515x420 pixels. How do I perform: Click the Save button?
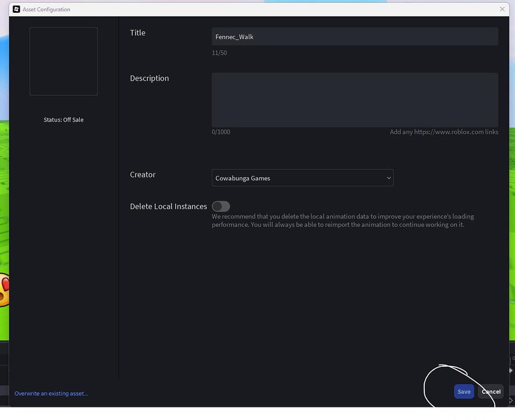[464, 391]
